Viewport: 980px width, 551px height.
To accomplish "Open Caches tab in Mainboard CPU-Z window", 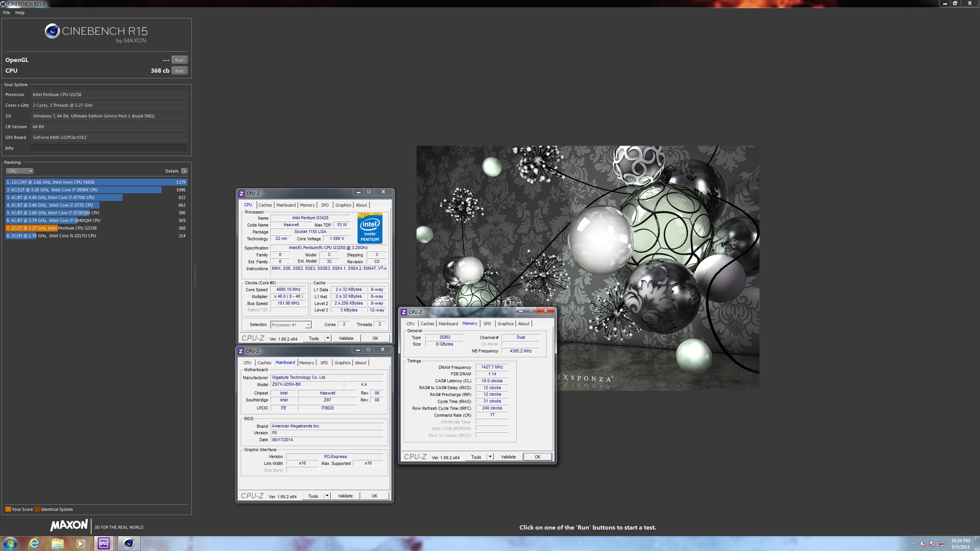I will (264, 363).
